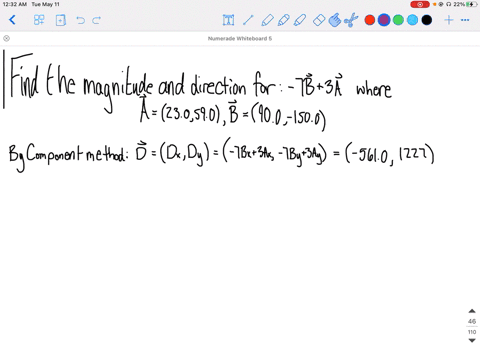Select the hand pointer tool

335,20
